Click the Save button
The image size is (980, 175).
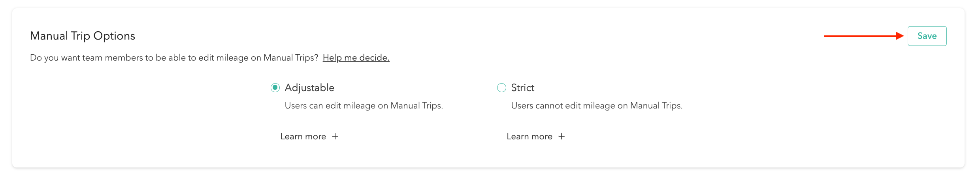pos(927,36)
